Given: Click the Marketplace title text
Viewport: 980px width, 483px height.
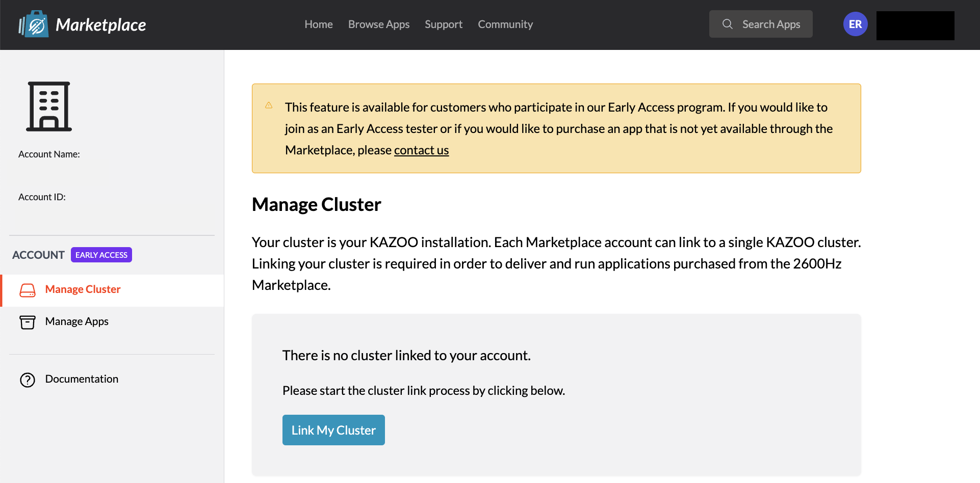Looking at the screenshot, I should (101, 25).
